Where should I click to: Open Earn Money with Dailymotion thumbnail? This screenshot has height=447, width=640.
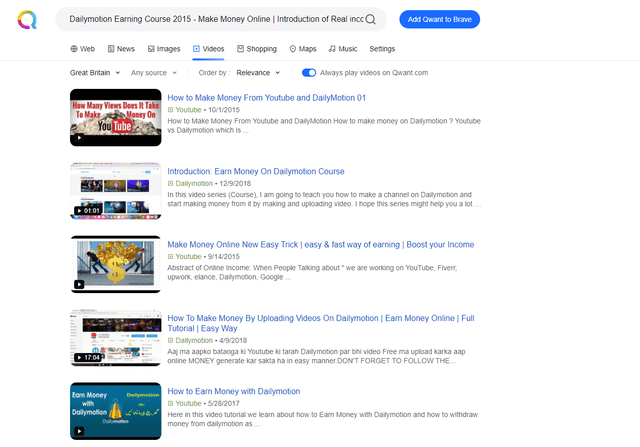[x=116, y=411]
